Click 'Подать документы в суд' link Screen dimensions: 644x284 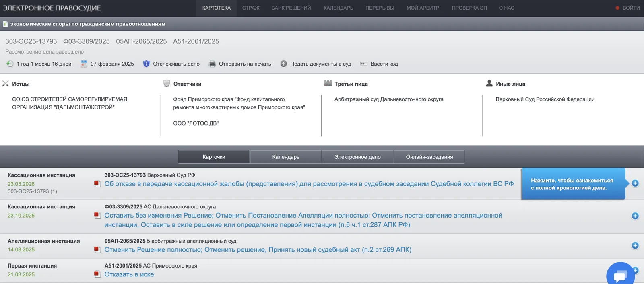click(x=321, y=64)
